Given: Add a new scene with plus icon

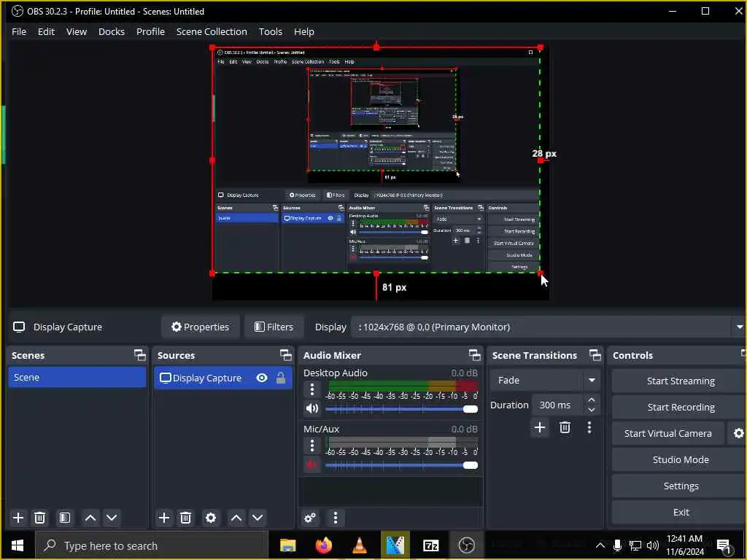Looking at the screenshot, I should (18, 518).
